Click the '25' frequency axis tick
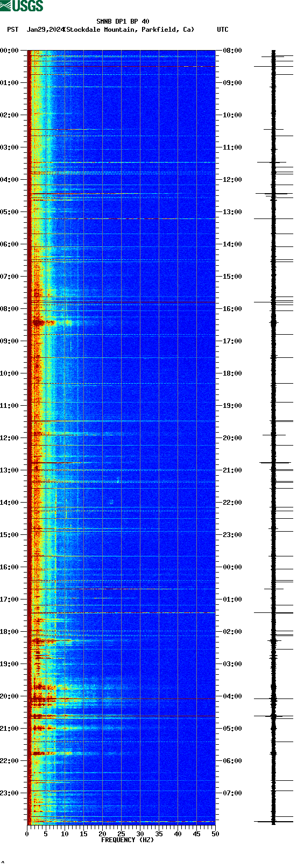This screenshot has width=297, height=868. pyautogui.click(x=121, y=834)
